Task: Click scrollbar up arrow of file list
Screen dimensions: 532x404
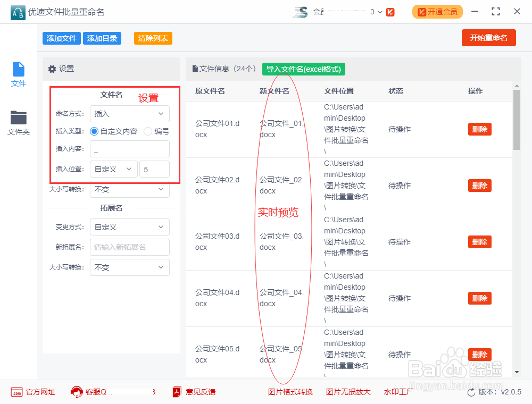Action: click(x=517, y=86)
